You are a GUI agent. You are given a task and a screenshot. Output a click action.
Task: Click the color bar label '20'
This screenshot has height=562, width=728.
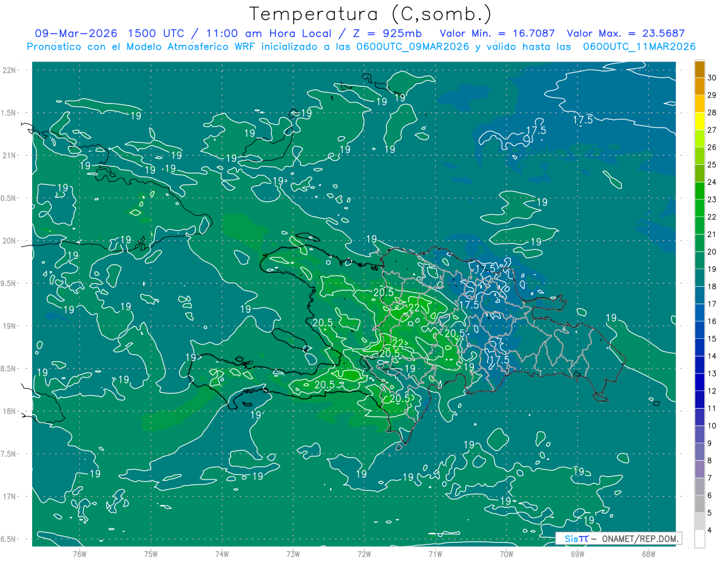(712, 252)
